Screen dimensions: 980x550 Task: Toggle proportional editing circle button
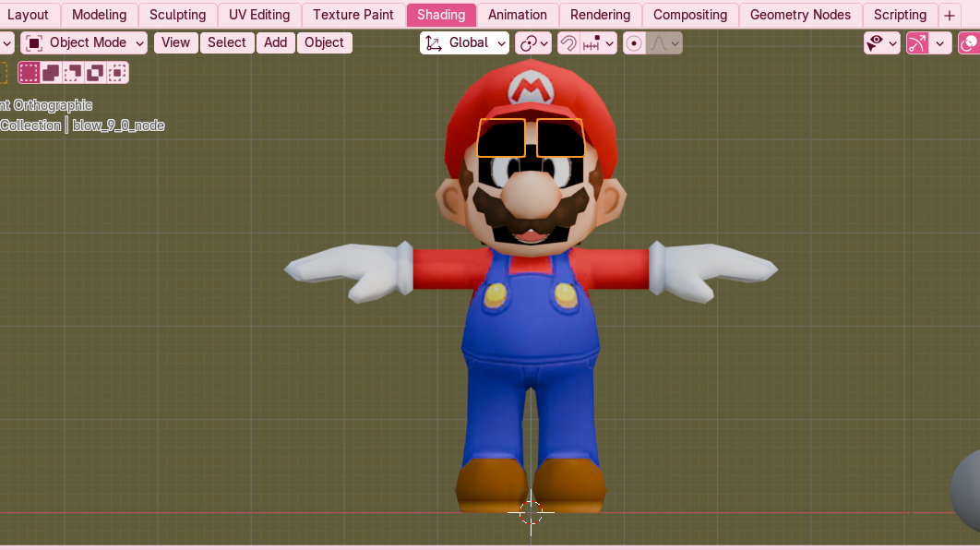tap(634, 43)
